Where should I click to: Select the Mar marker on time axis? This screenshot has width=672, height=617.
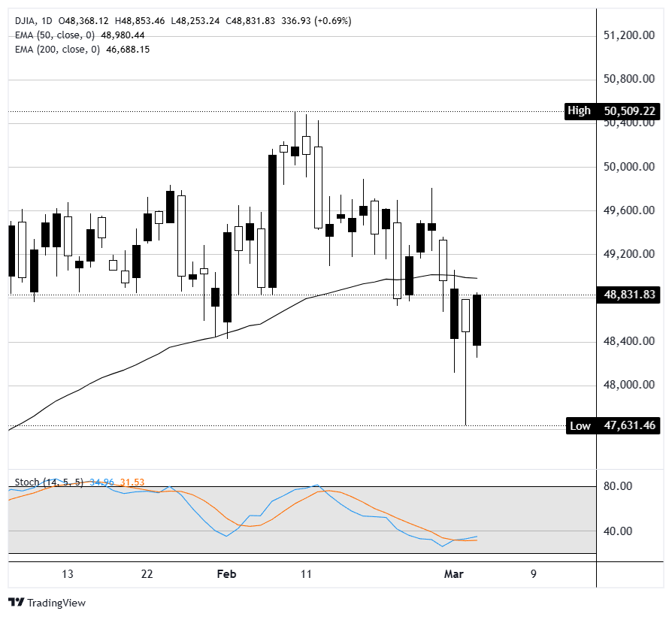(x=453, y=574)
